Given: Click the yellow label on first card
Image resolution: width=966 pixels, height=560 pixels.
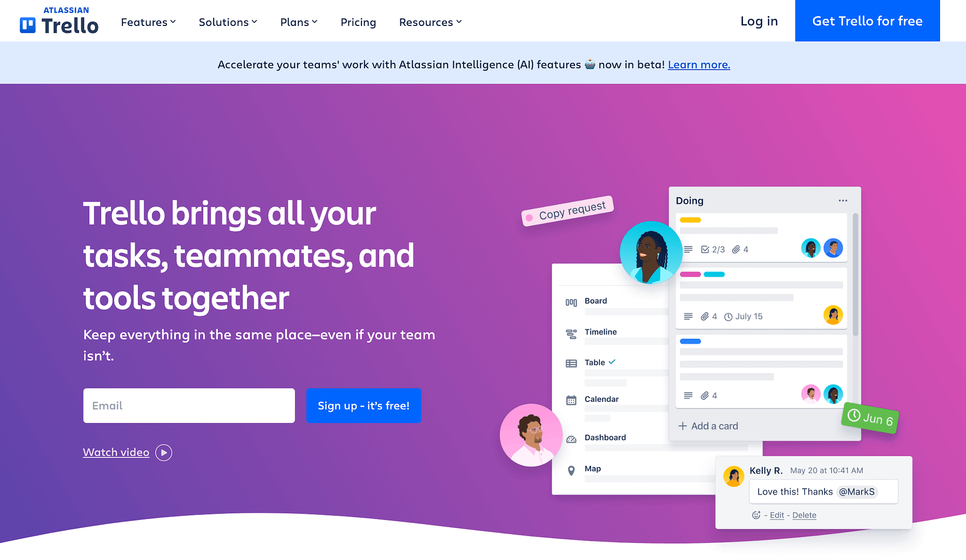Looking at the screenshot, I should [x=690, y=220].
